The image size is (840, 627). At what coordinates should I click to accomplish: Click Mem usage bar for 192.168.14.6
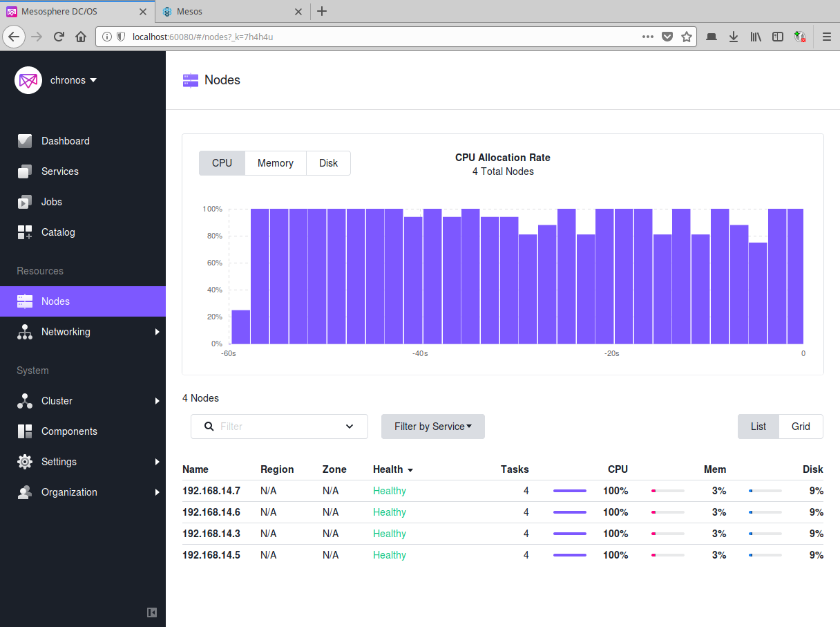coord(668,512)
